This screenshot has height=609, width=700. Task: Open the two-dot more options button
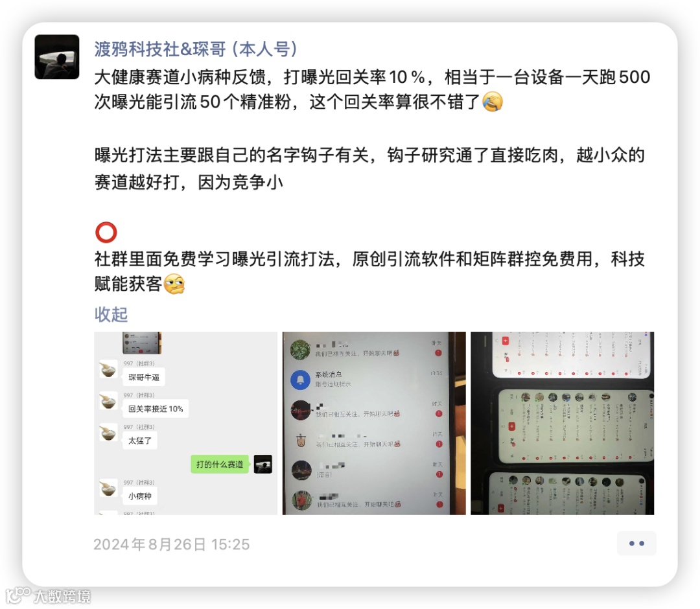click(x=636, y=544)
